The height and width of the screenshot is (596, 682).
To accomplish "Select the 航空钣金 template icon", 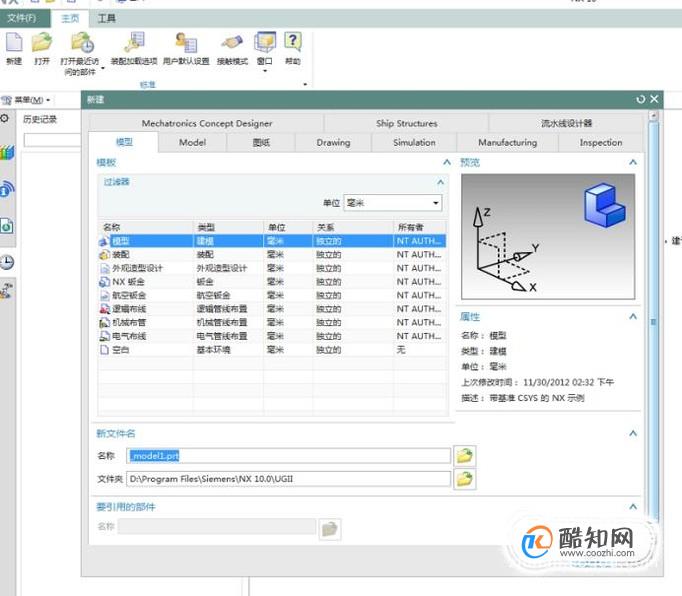I will click(x=104, y=295).
